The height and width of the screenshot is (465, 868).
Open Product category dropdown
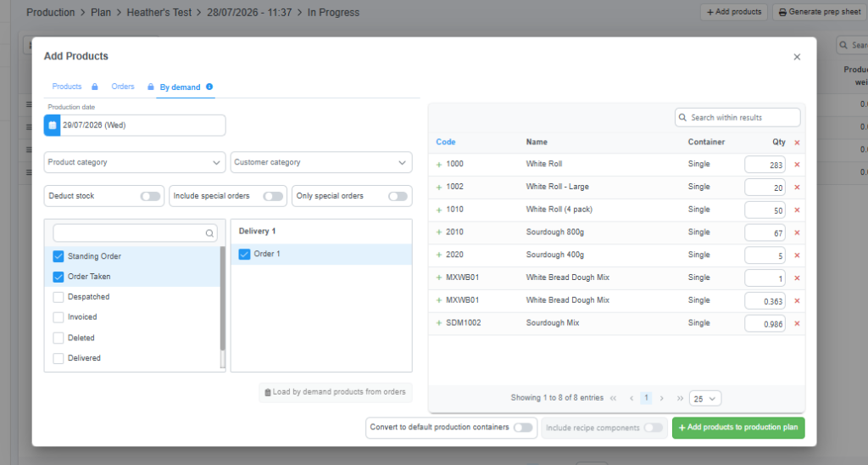135,162
